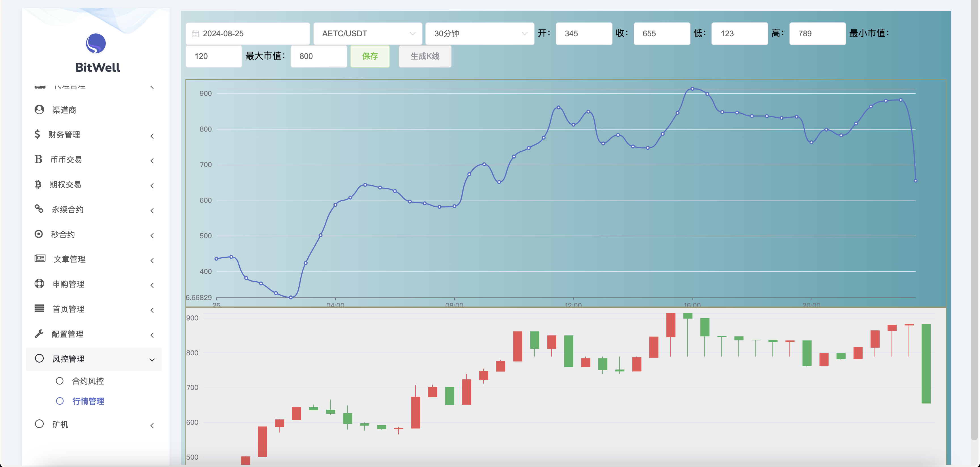This screenshot has height=467, width=980.
Task: Click the 收 close price field
Action: [662, 34]
